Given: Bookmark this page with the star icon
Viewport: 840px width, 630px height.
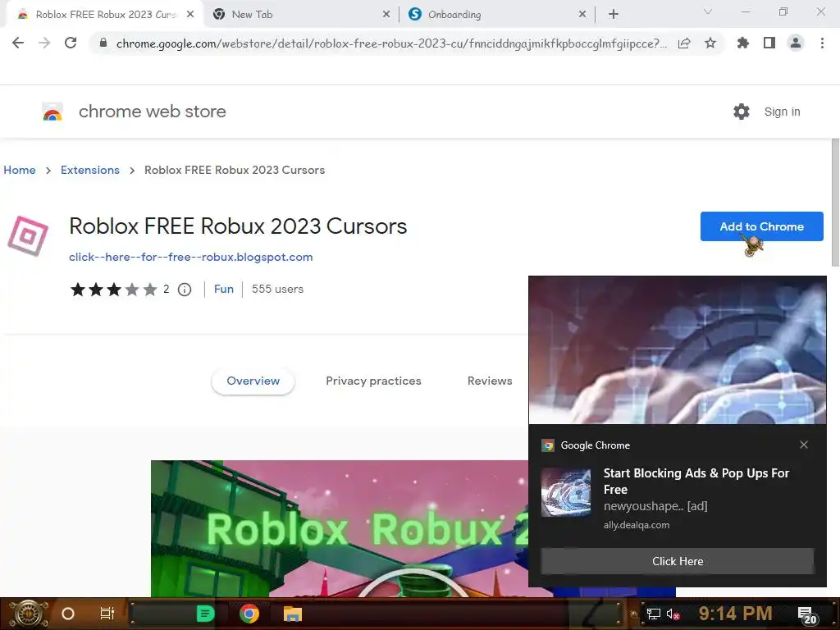Looking at the screenshot, I should [x=710, y=43].
